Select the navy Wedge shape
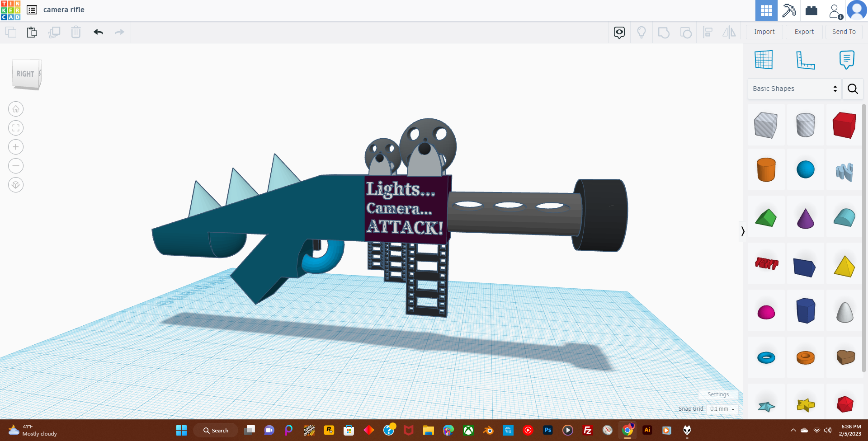868x441 pixels. (x=805, y=267)
